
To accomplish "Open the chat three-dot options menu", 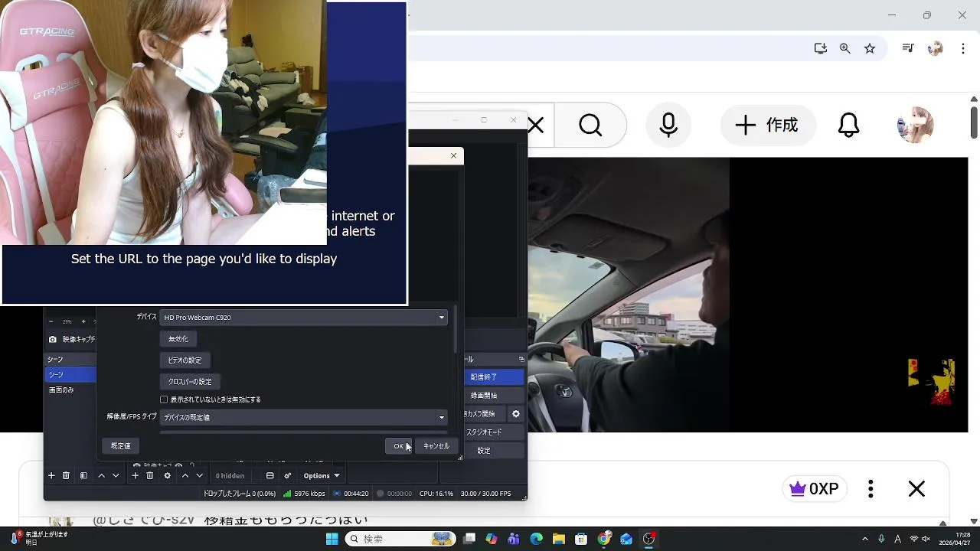I will coord(871,489).
